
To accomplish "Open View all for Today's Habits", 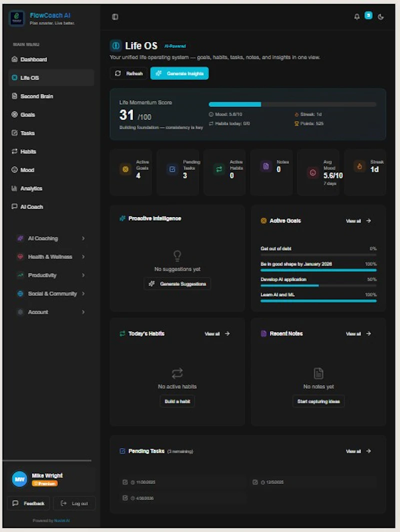I will point(217,334).
